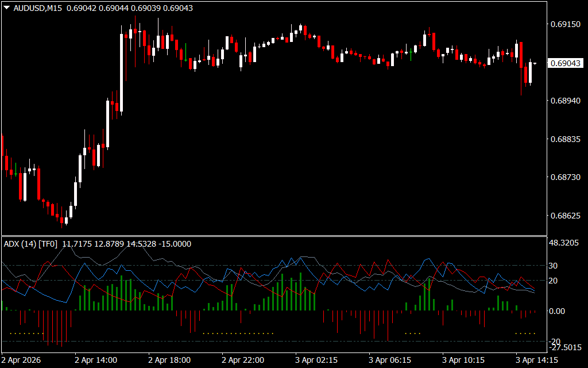This screenshot has height=368, width=588.
Task: Click the AUDUSD,M15 chart title text
Action: click(x=38, y=8)
